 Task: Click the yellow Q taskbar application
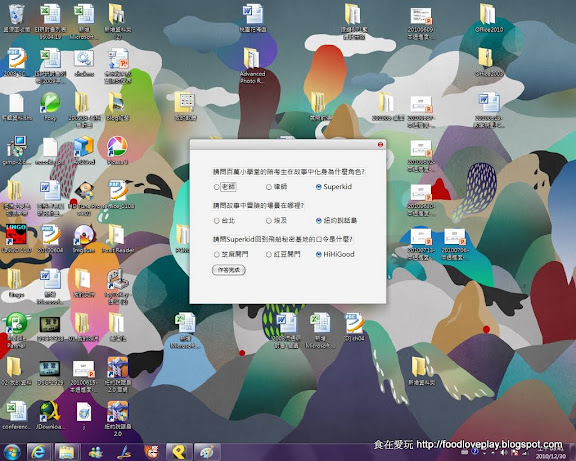pyautogui.click(x=179, y=452)
